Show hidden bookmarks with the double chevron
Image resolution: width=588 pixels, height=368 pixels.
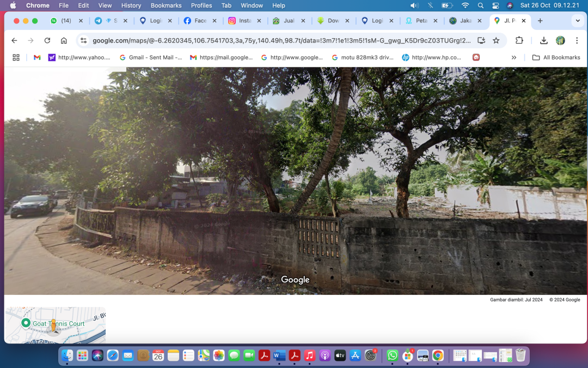[513, 57]
